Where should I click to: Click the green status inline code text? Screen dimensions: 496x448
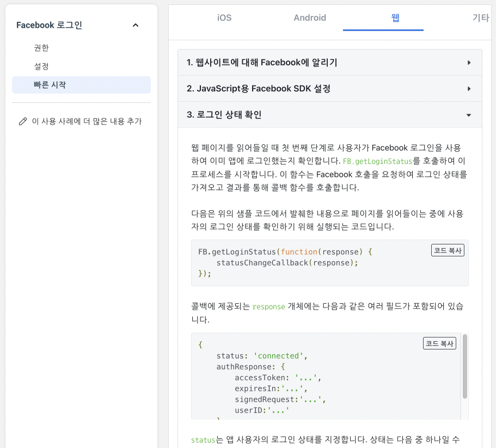203,440
